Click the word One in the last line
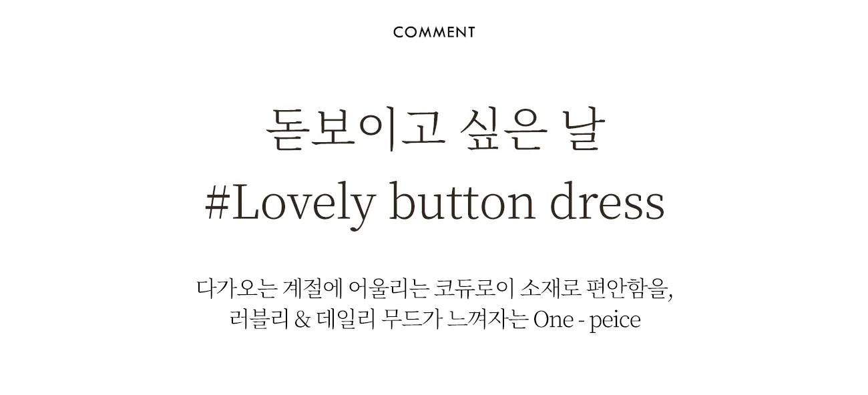The image size is (868, 395). click(x=554, y=320)
